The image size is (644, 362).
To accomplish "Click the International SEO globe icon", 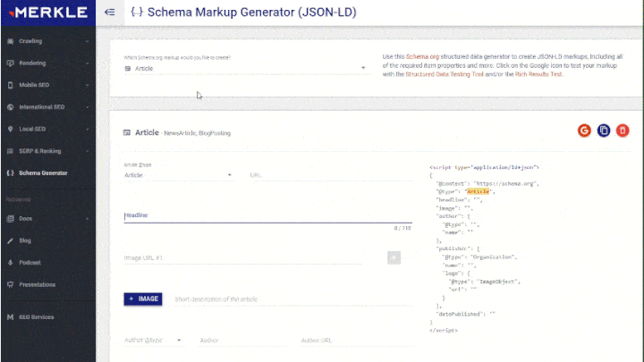I will [x=10, y=106].
